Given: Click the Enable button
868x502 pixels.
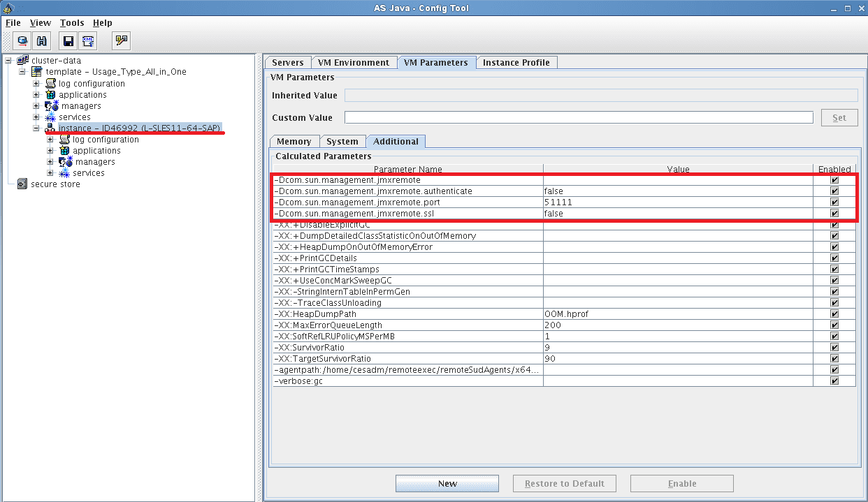Looking at the screenshot, I should coord(682,483).
